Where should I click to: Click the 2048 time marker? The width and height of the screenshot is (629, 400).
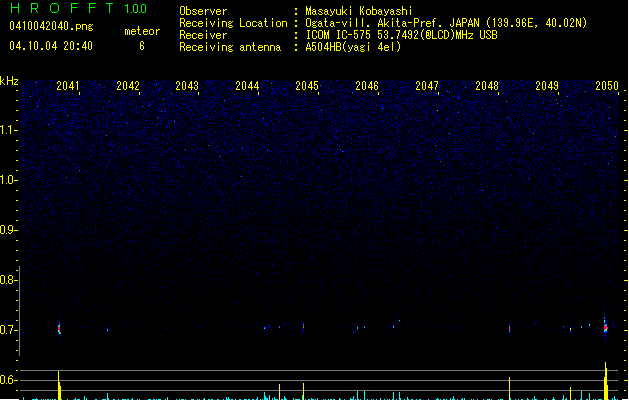coord(487,86)
